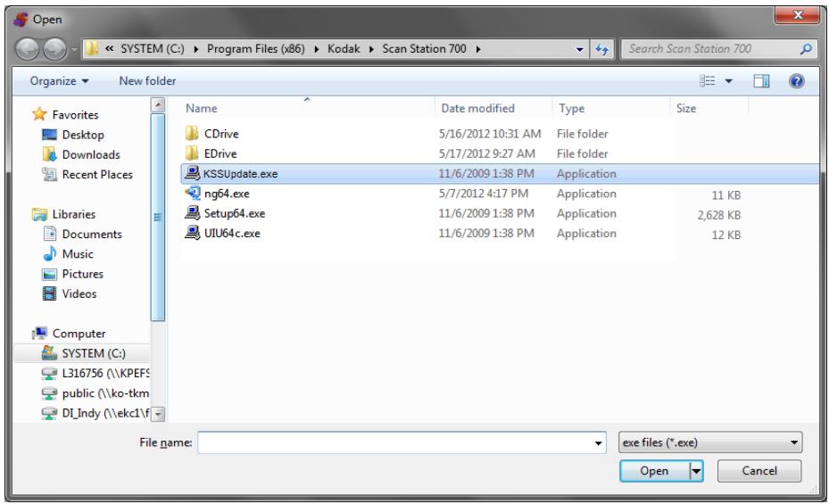Click the Music note icon
The image size is (829, 504).
tap(49, 253)
